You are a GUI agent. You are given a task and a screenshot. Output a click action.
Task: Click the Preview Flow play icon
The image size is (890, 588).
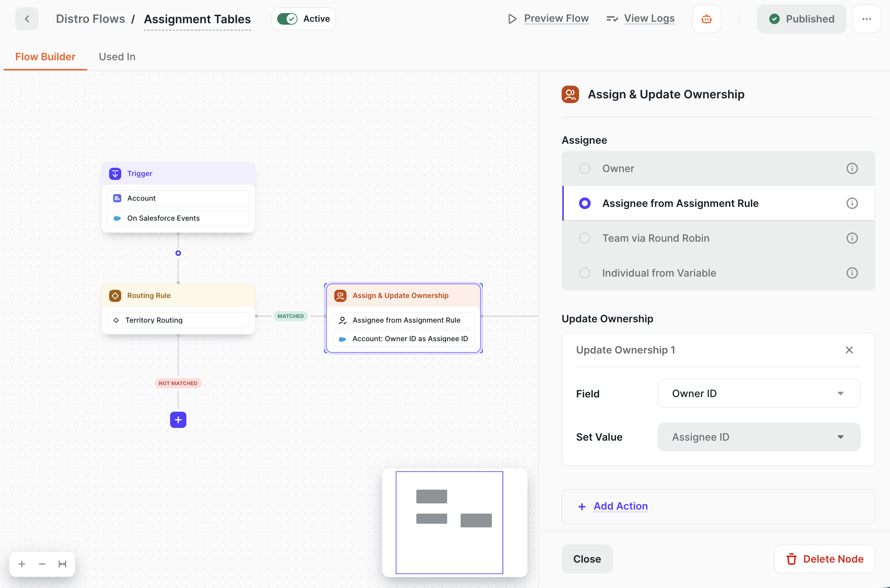512,19
